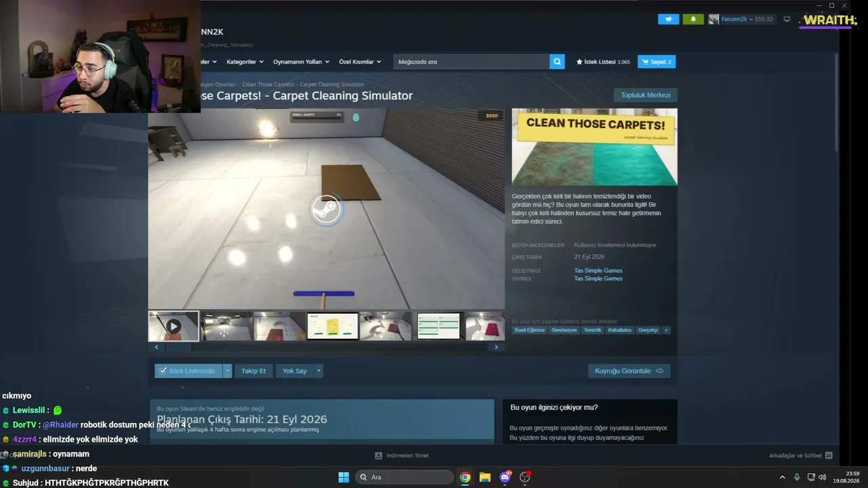868x488 pixels.
Task: Click the plus button to add a tag
Action: tap(666, 330)
